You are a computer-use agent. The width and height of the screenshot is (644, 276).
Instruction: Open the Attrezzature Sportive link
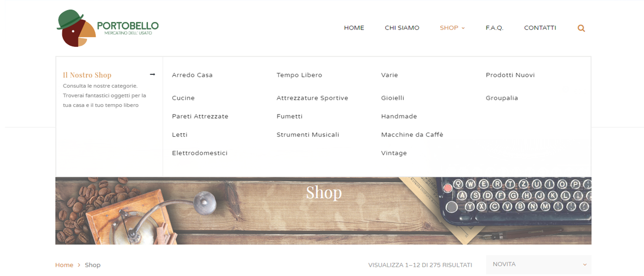pos(312,98)
